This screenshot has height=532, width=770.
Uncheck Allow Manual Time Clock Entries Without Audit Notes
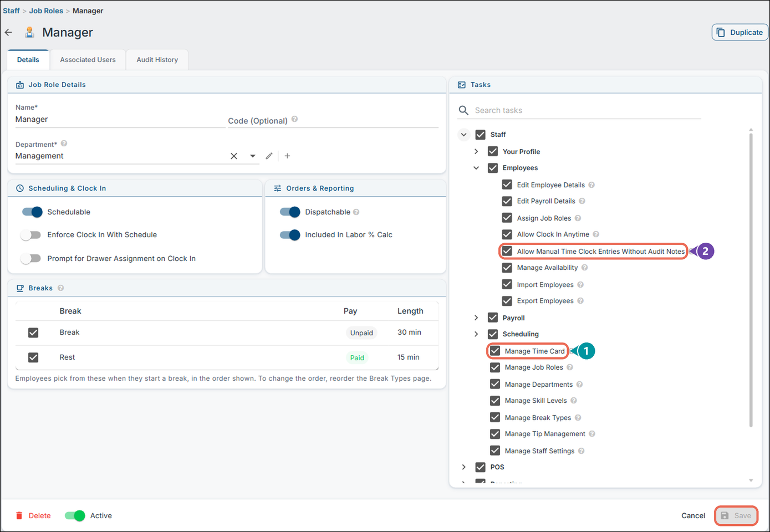click(507, 251)
